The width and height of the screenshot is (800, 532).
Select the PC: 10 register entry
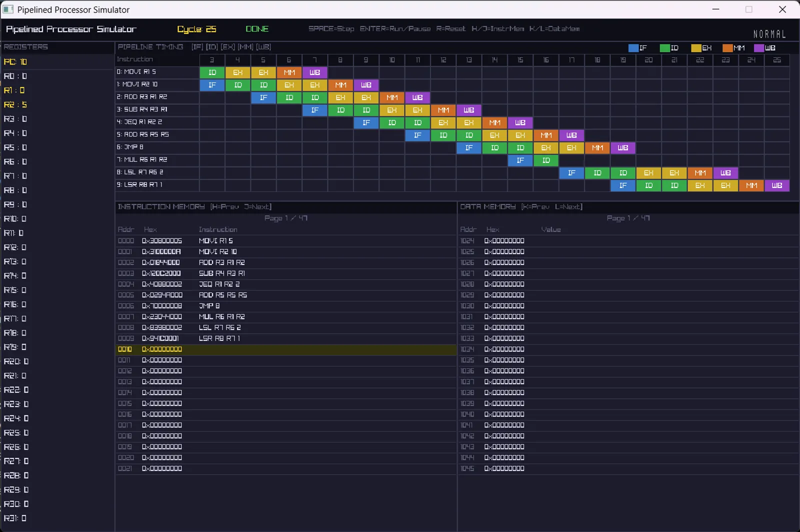pyautogui.click(x=15, y=62)
